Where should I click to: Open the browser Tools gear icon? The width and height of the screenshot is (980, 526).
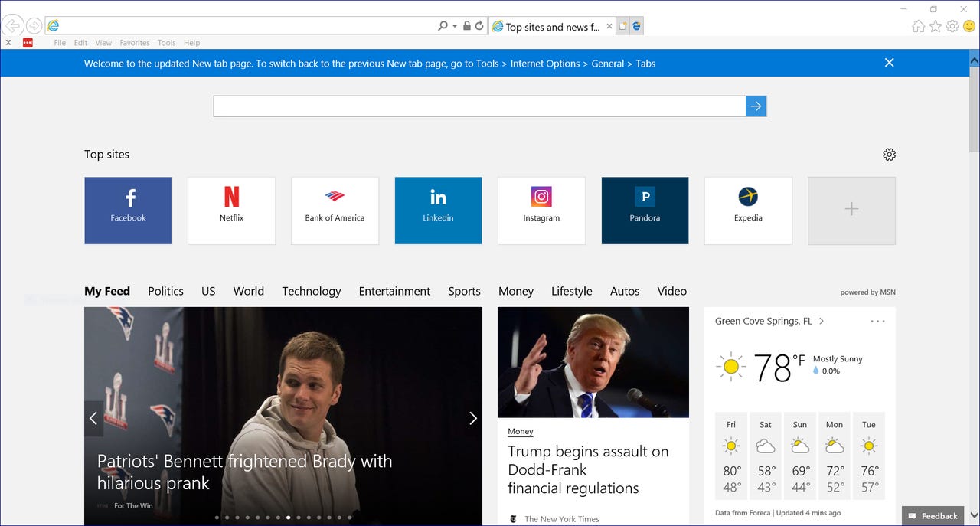[952, 25]
